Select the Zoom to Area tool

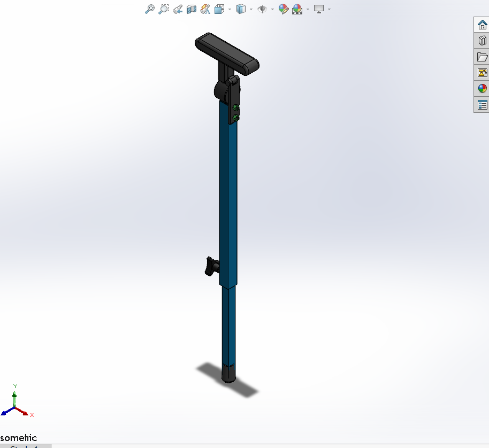tap(164, 9)
